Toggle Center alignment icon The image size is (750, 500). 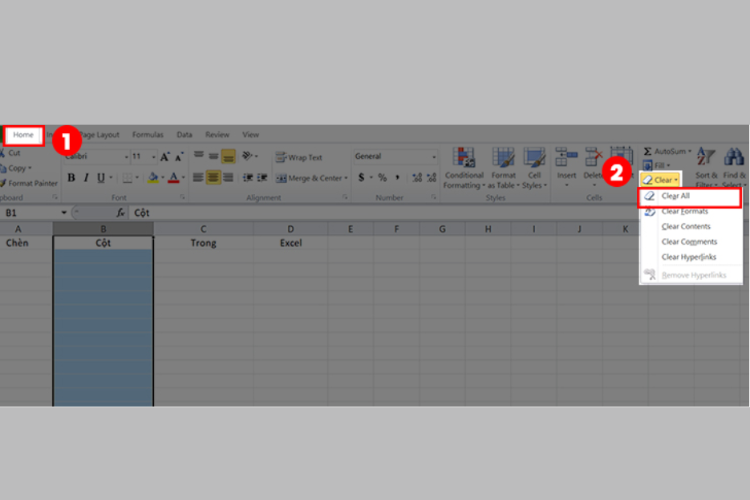coord(213,178)
